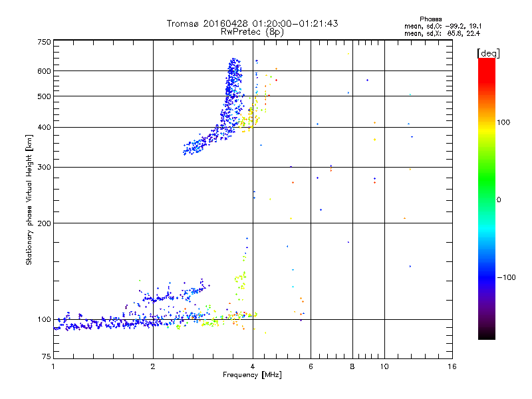This screenshot has width=532, height=399.
Task: Click the y-axis '500' tick label
Action: [x=44, y=96]
